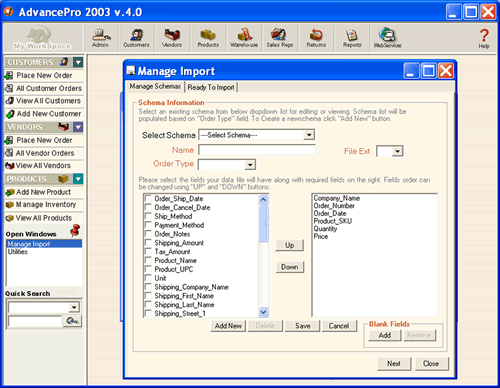
Task: Click the Cancel button
Action: pos(339,326)
